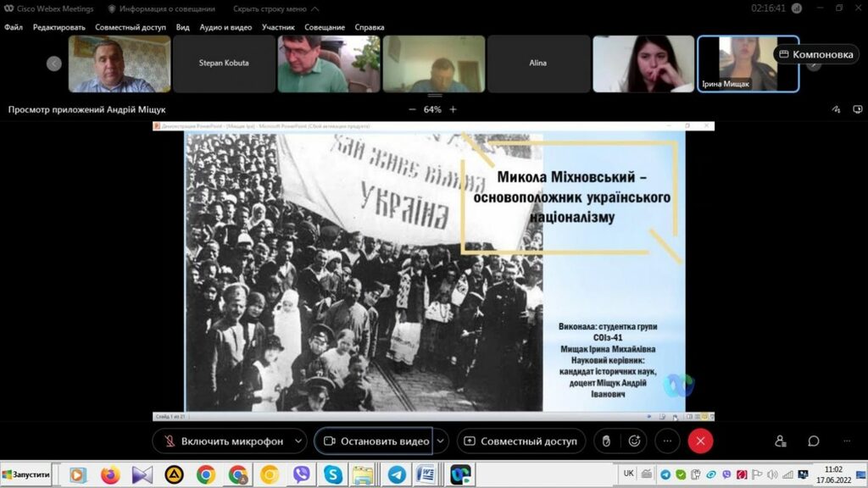Zoom in shared content with plus button
This screenshot has height=488, width=868.
click(x=453, y=109)
